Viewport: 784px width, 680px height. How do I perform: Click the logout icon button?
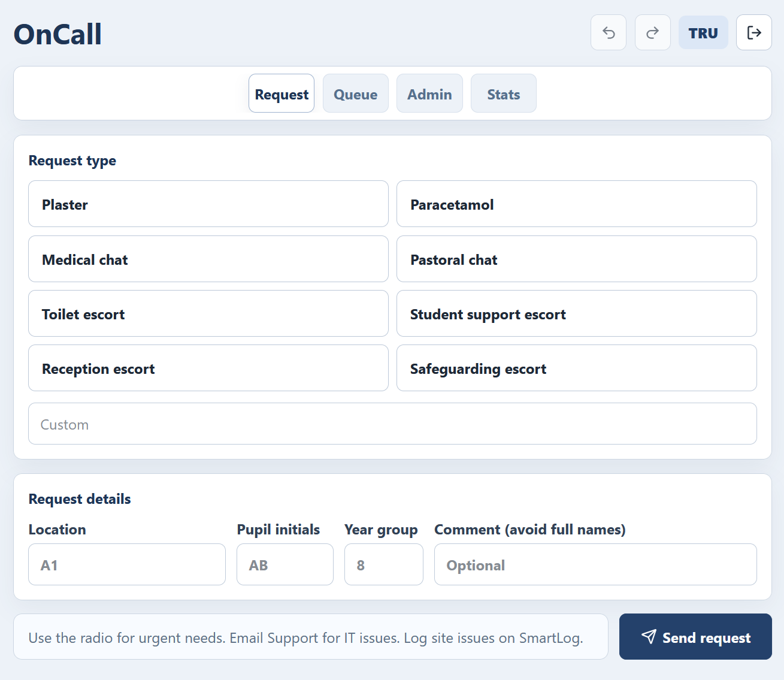(754, 32)
